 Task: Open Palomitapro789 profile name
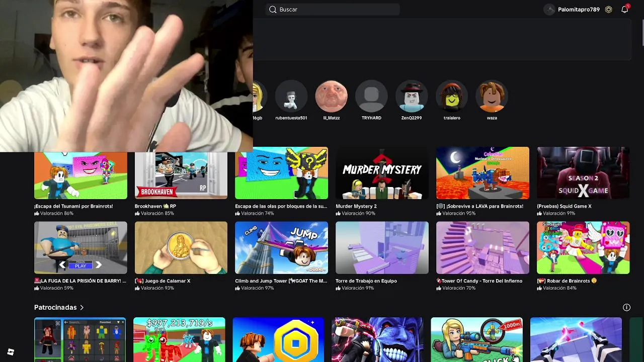pos(579,10)
